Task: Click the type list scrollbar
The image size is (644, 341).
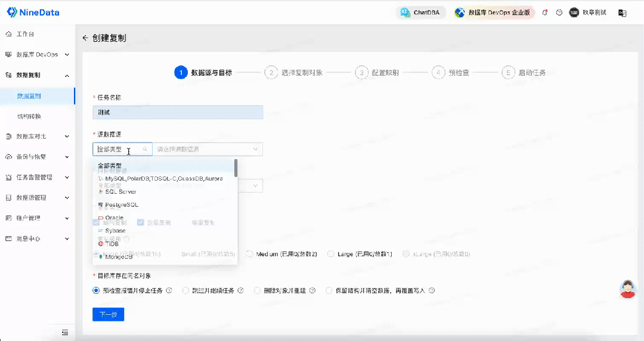Action: (x=236, y=169)
